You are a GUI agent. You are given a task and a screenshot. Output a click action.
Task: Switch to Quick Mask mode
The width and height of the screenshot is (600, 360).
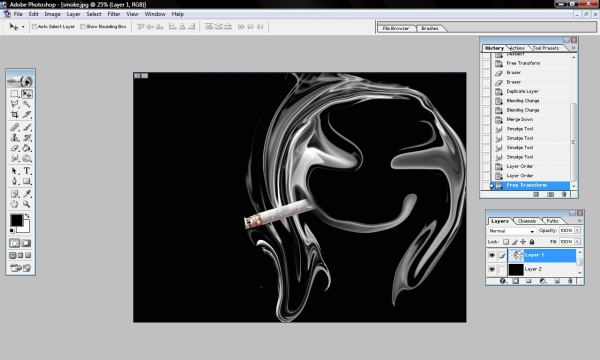tap(26, 243)
